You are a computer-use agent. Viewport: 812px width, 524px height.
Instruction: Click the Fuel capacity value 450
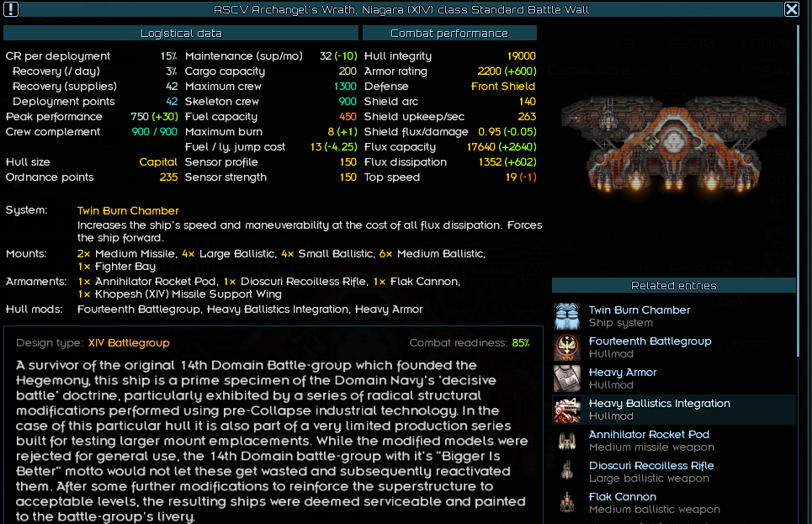(348, 117)
